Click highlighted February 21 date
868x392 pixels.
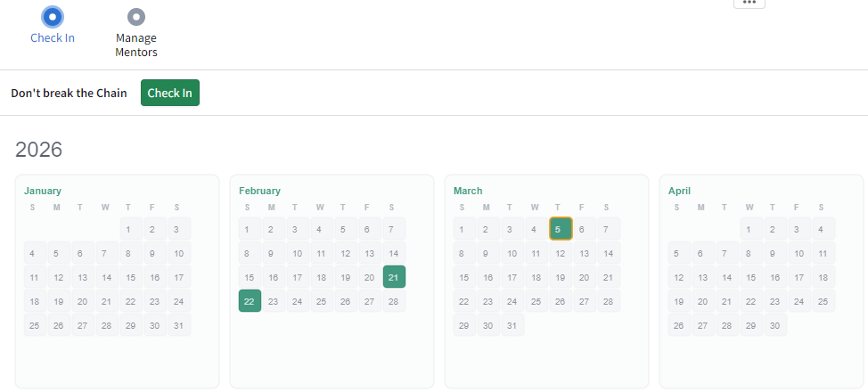tap(394, 277)
